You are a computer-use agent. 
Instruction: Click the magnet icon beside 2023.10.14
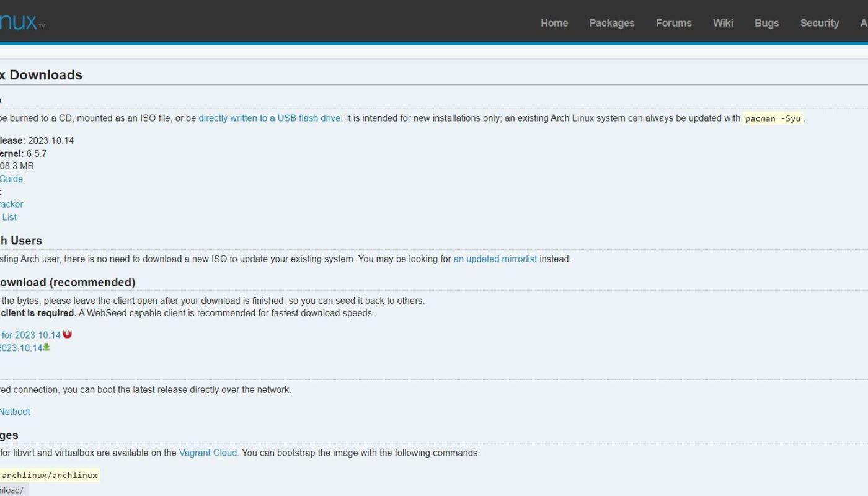click(x=68, y=334)
